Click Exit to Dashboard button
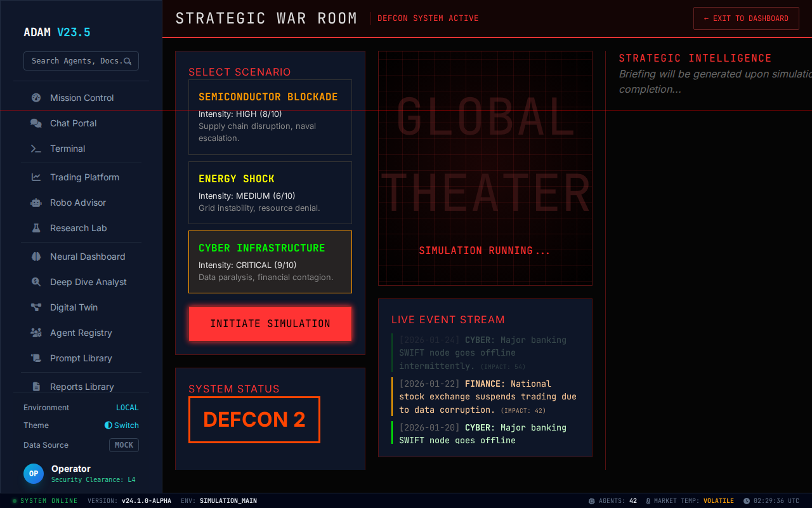Screen dimensions: 812x508 (745, 18)
